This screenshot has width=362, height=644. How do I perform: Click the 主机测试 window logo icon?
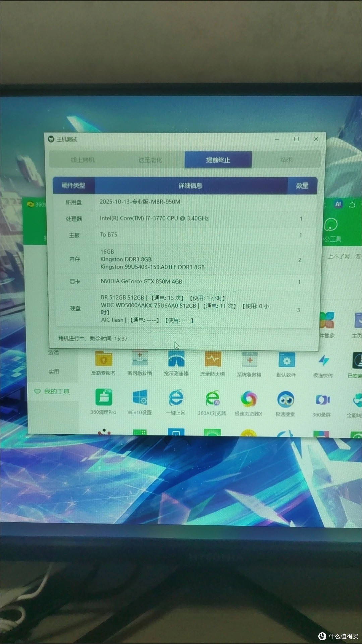[x=51, y=139]
